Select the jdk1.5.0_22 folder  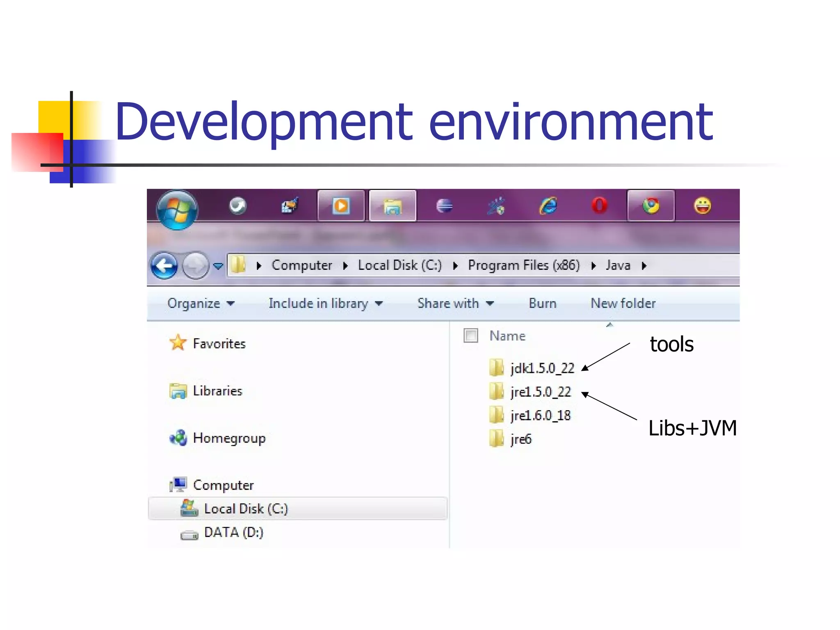pyautogui.click(x=541, y=368)
